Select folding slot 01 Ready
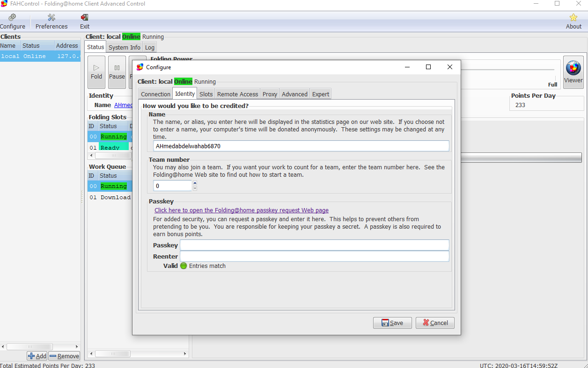 (110, 148)
